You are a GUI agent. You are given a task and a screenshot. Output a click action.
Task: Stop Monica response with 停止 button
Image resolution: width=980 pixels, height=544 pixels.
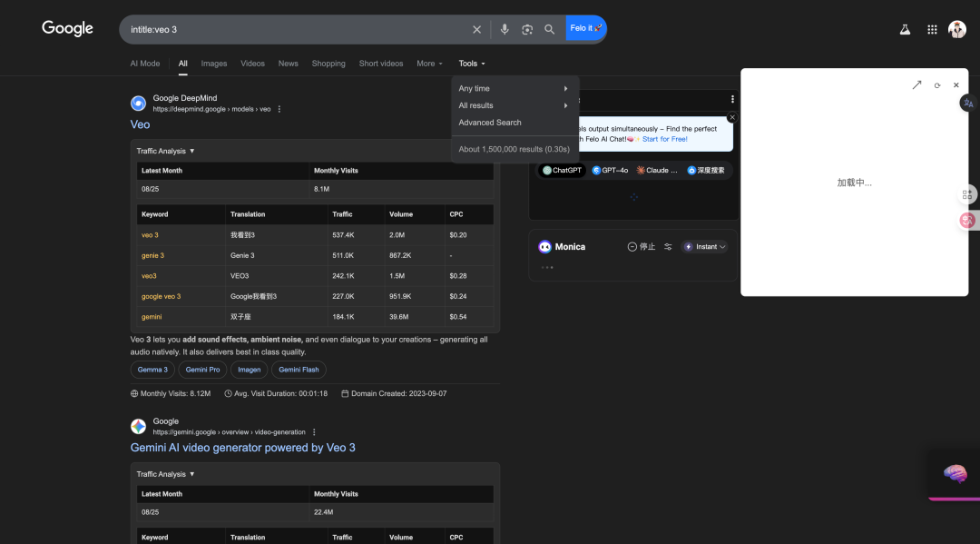642,247
